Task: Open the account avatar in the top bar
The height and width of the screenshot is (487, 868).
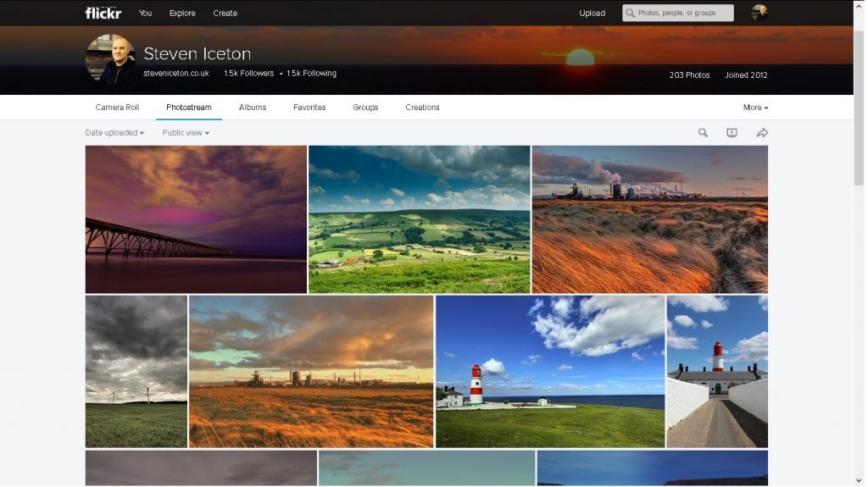Action: 759,13
